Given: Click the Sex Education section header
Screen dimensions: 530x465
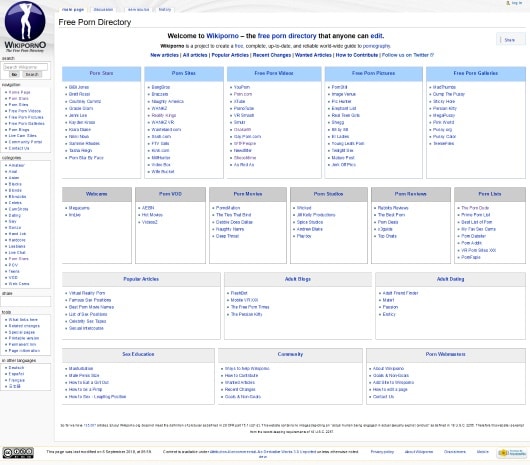Looking at the screenshot, I should (138, 354).
